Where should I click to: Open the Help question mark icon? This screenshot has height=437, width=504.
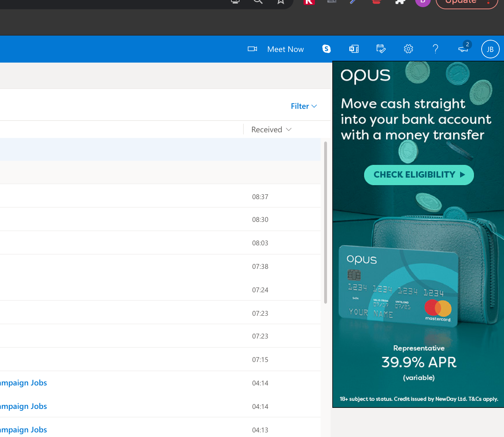pyautogui.click(x=435, y=49)
